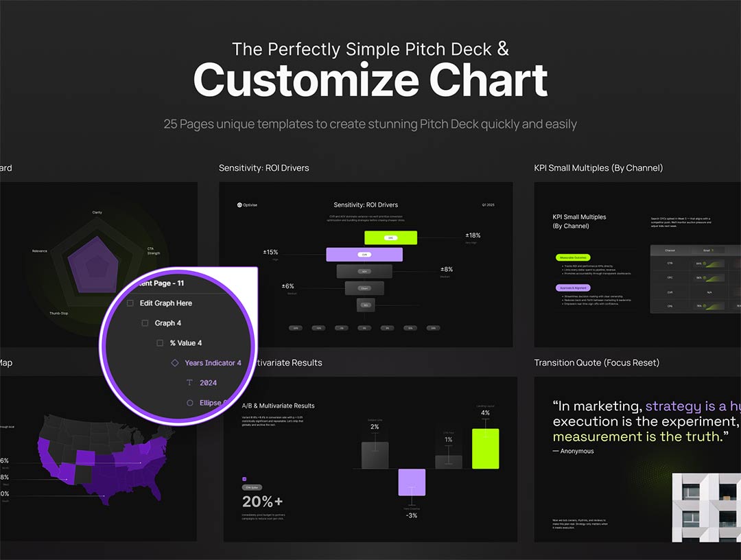Image resolution: width=741 pixels, height=560 pixels.
Task: Select the 2024 text layer
Action: (x=209, y=383)
